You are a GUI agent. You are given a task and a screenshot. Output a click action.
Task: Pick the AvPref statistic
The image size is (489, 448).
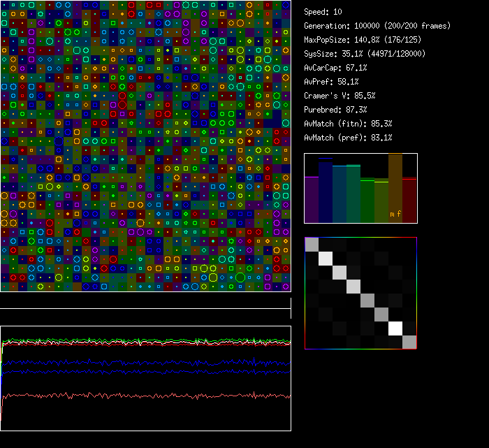click(x=332, y=82)
